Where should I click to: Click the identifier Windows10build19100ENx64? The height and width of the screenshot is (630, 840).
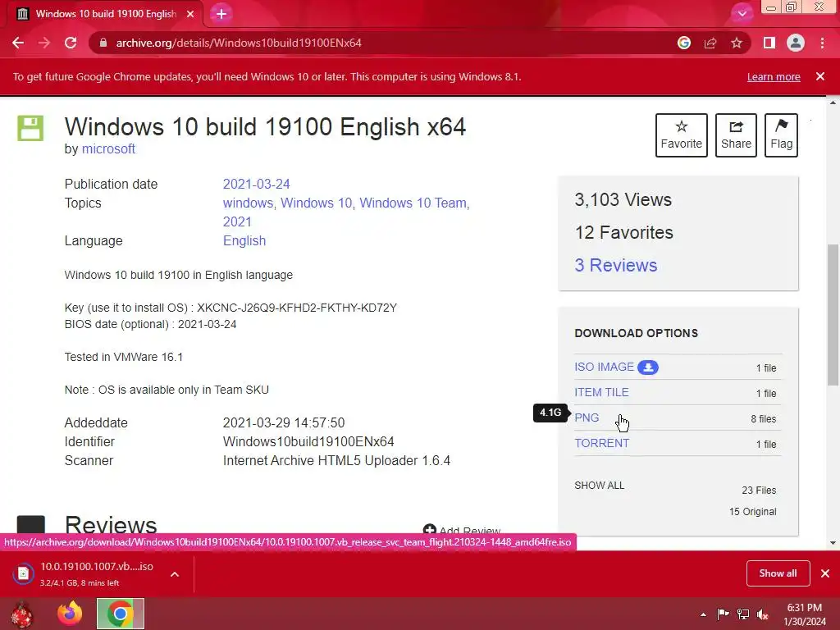(308, 442)
